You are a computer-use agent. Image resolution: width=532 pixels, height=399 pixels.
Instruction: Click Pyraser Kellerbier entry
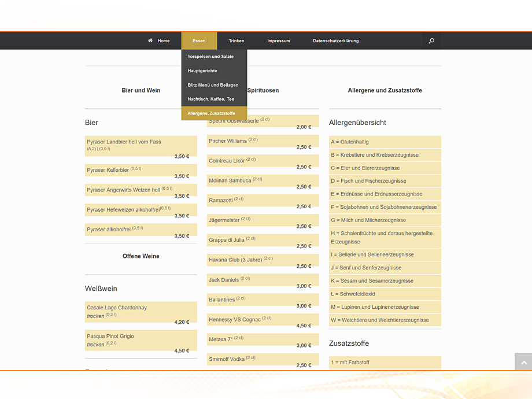141,171
